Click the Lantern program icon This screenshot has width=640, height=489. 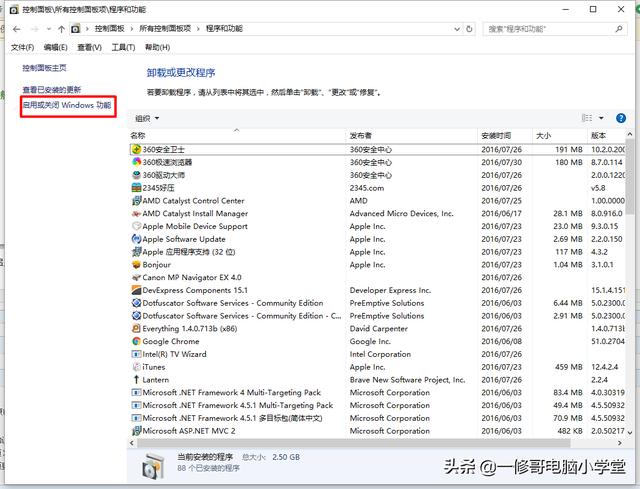tap(136, 380)
